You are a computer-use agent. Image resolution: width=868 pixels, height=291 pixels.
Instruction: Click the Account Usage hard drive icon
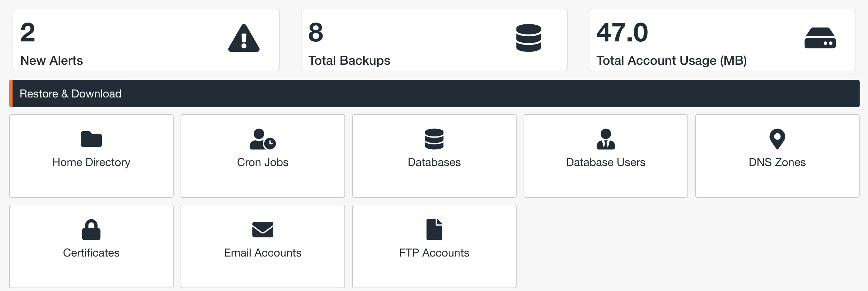pos(820,38)
